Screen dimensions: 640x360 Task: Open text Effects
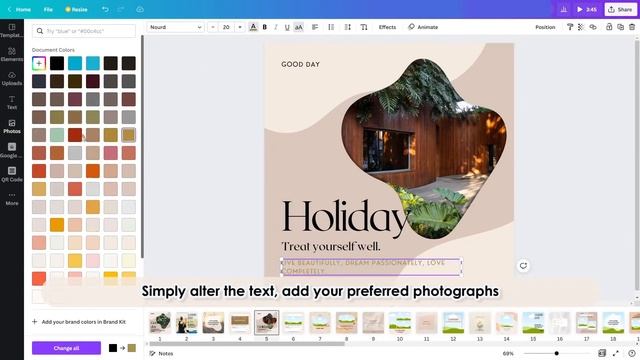tap(387, 27)
